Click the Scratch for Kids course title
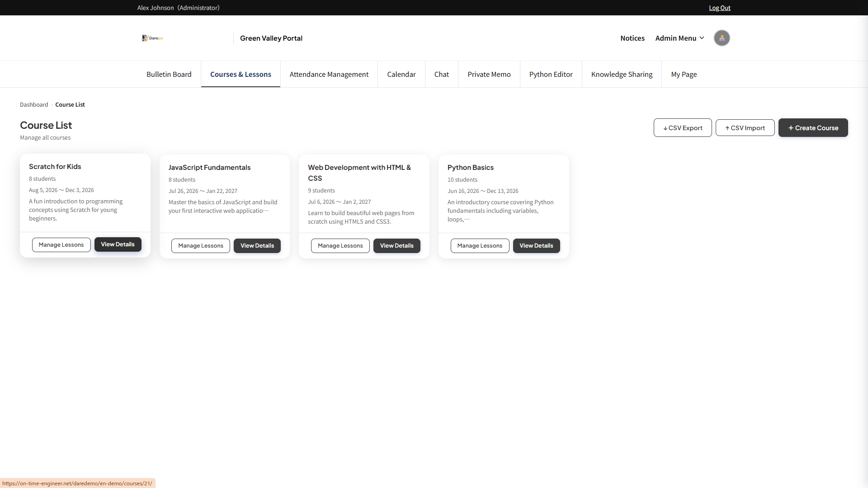This screenshot has width=868, height=488. coord(55,166)
